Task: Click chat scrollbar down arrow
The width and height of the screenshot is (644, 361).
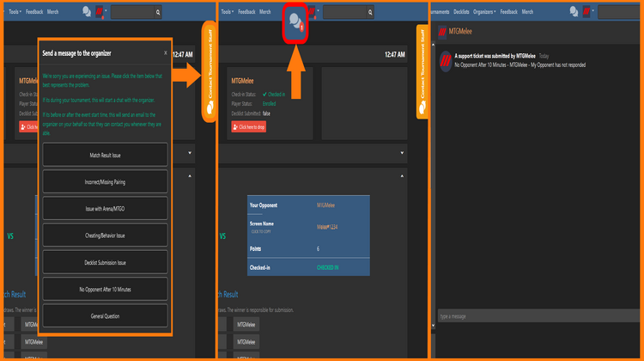Action: pos(433,326)
